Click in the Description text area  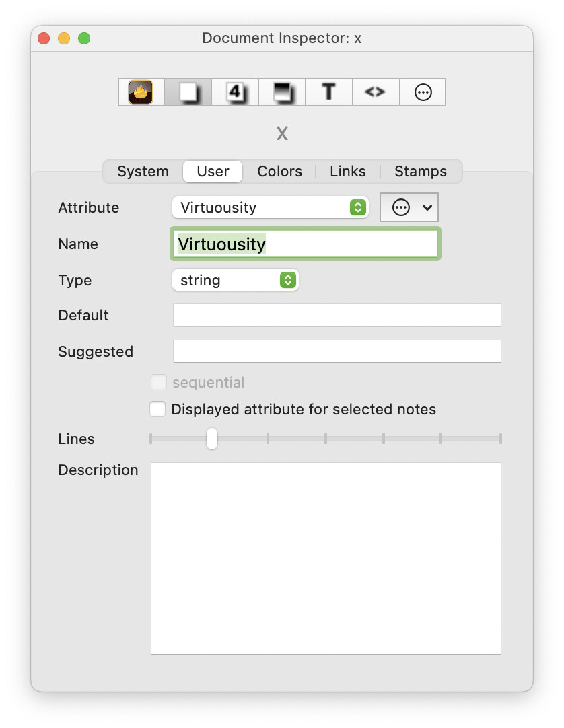coord(326,558)
